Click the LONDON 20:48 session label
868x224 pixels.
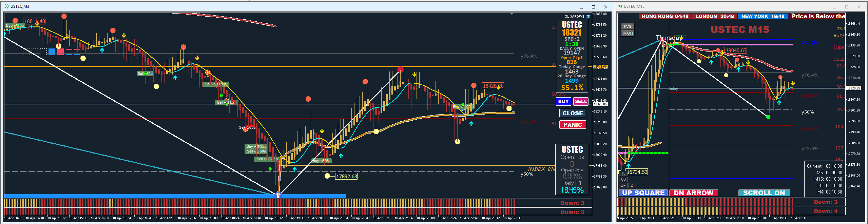pos(715,16)
